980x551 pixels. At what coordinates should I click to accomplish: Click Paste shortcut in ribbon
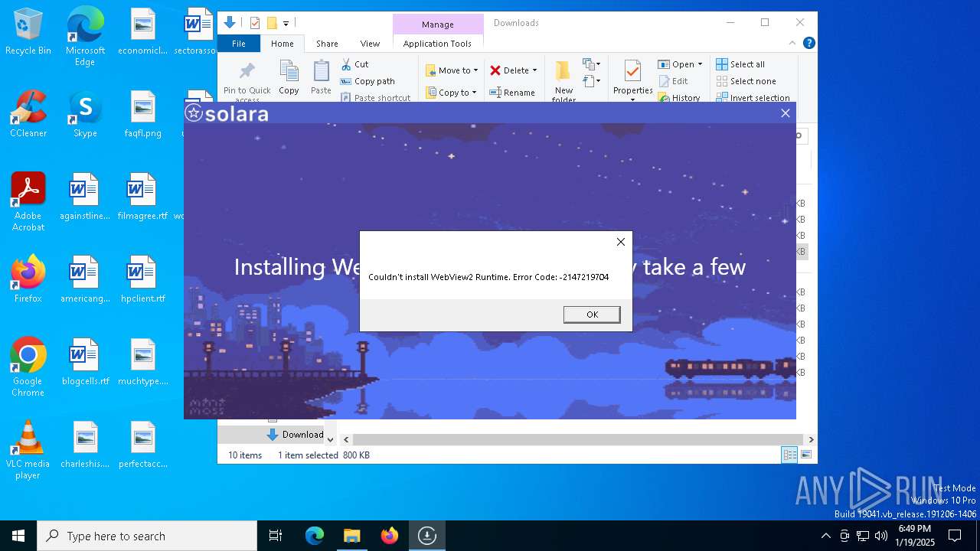[375, 98]
